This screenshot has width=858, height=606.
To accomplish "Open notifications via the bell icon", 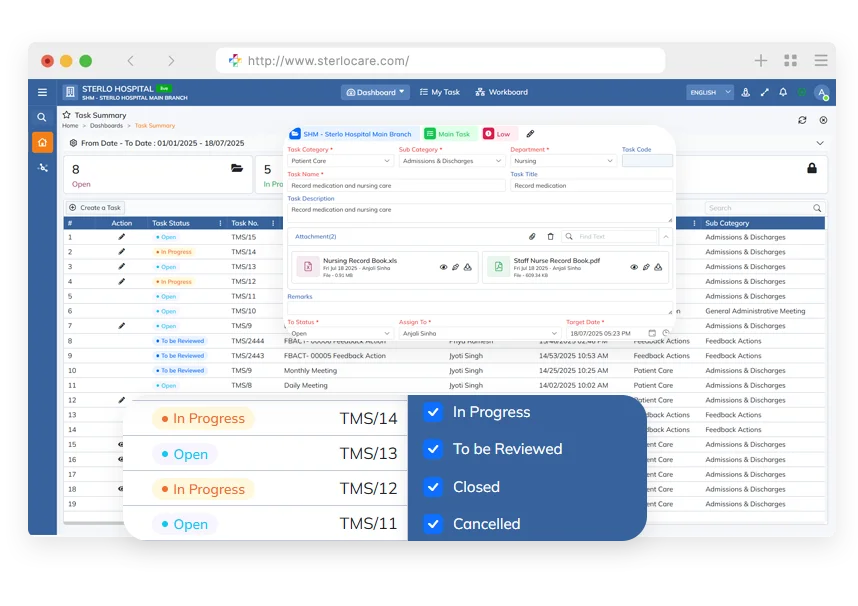I will tap(783, 92).
